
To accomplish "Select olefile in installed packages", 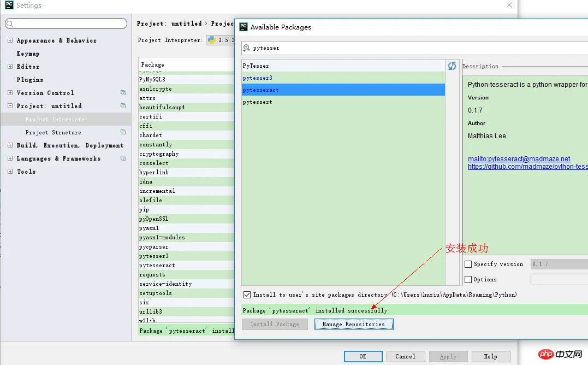I will point(186,201).
